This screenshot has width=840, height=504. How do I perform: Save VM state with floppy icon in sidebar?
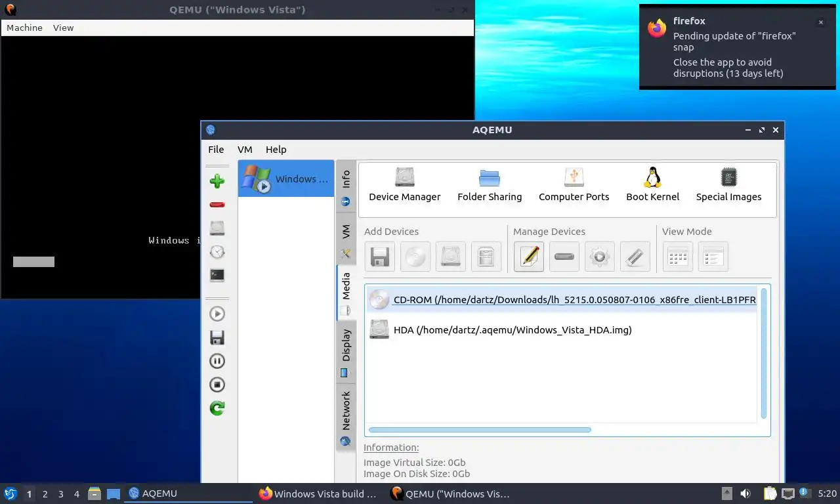217,338
